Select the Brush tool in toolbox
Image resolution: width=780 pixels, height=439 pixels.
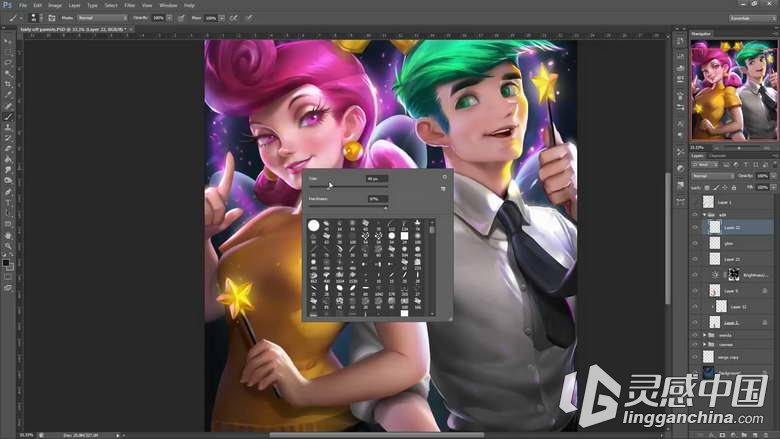(7, 116)
